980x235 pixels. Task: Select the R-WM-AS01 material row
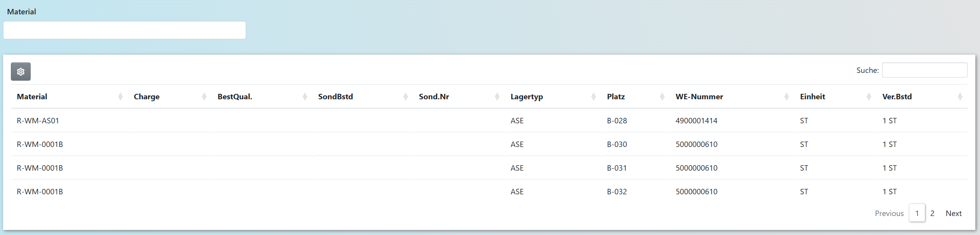point(38,121)
